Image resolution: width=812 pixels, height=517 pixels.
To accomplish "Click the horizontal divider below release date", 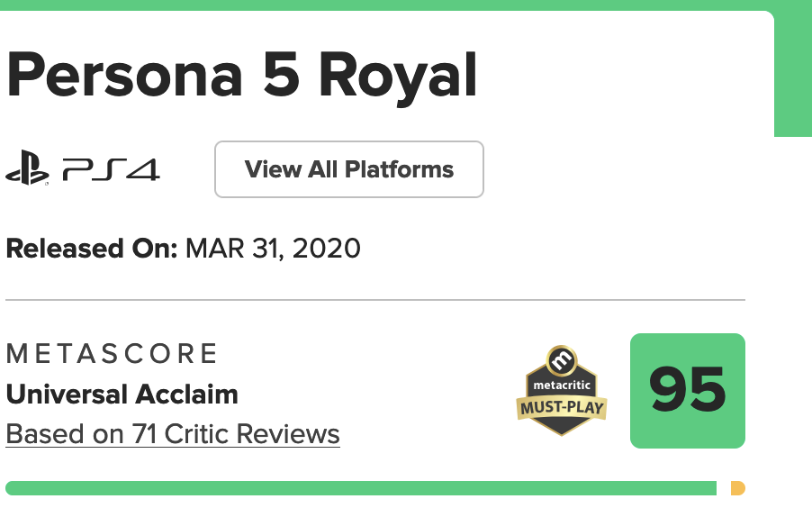I will point(375,299).
